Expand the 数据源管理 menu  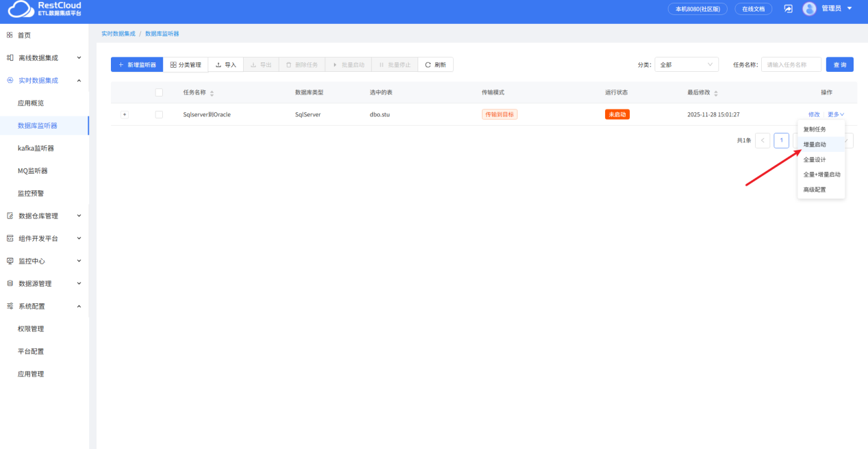click(44, 283)
